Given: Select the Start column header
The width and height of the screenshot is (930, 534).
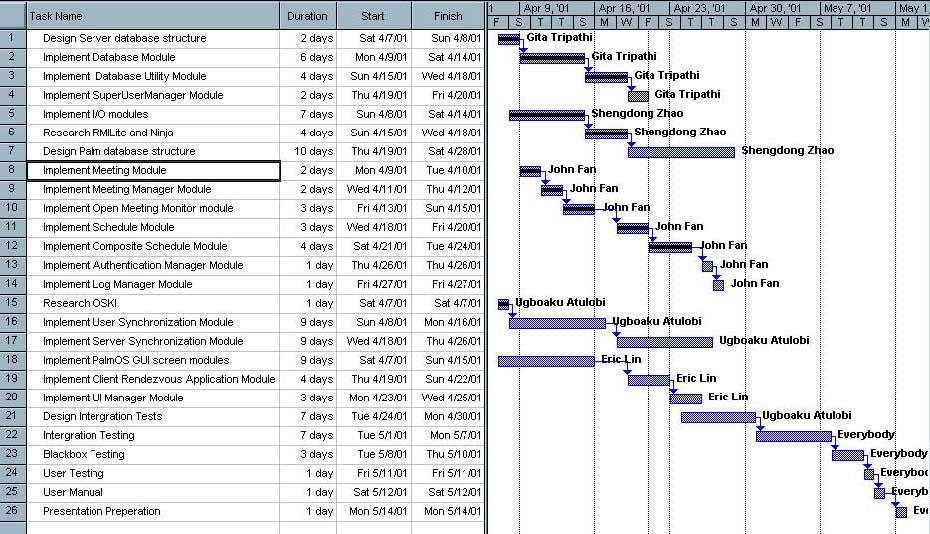Looking at the screenshot, I should pos(373,16).
